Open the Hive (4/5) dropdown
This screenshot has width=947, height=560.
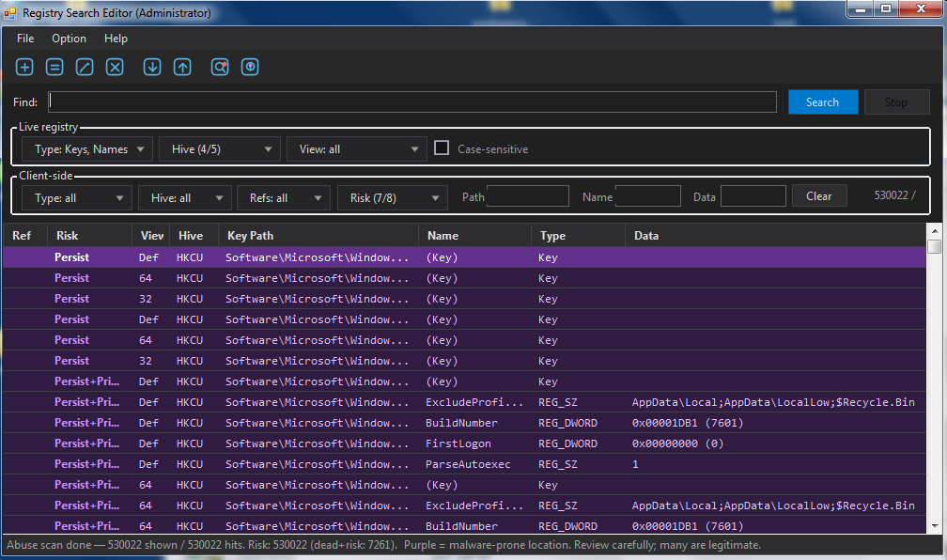click(219, 149)
